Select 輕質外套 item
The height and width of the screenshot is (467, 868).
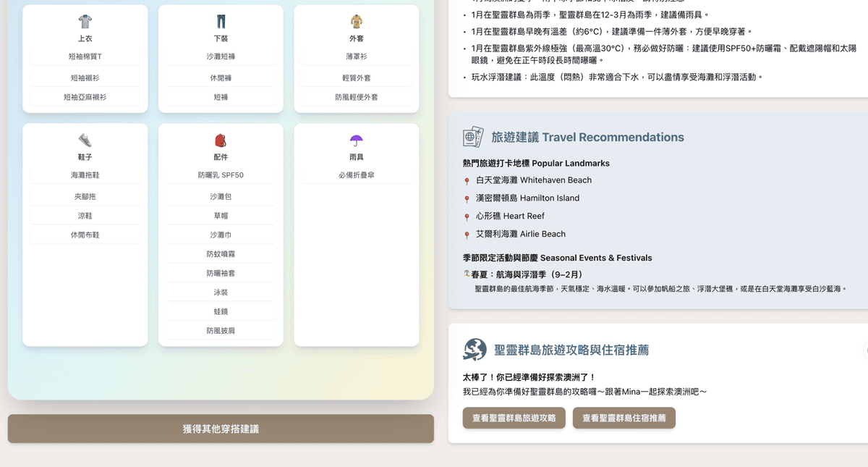357,77
